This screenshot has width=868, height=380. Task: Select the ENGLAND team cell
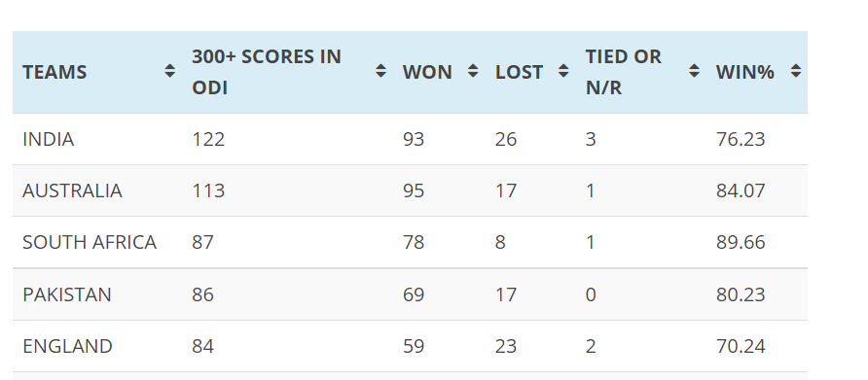point(67,346)
